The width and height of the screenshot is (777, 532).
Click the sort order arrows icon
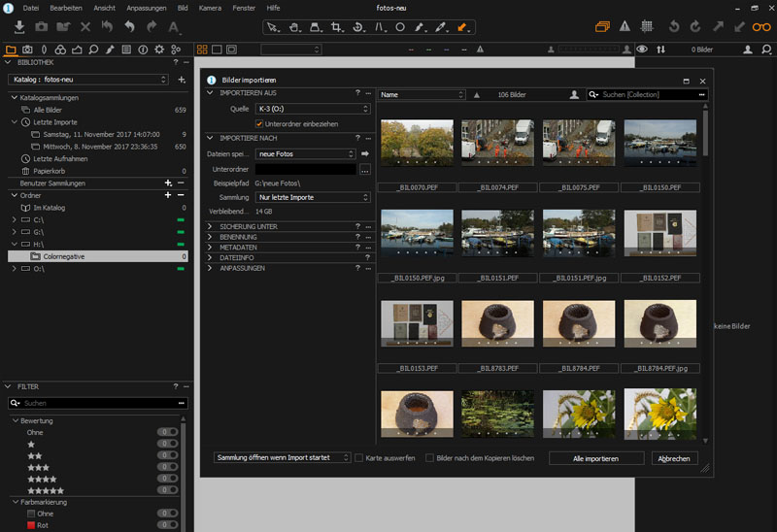[661, 50]
